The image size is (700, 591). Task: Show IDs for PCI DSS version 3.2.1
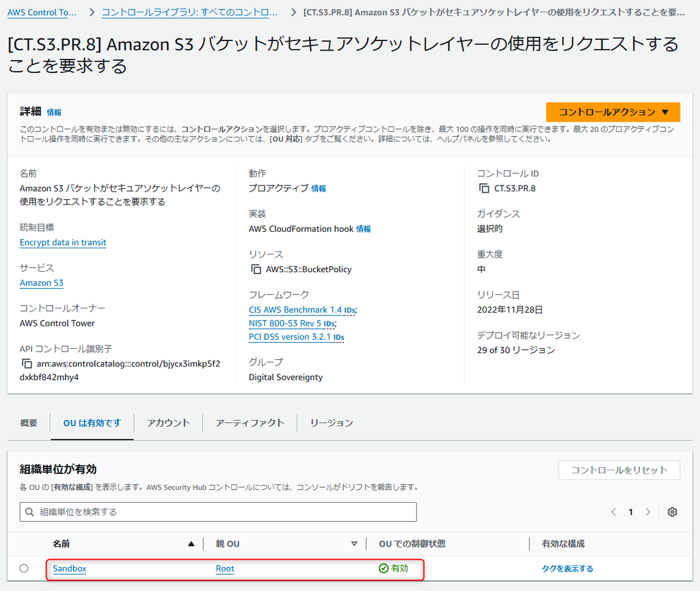339,337
